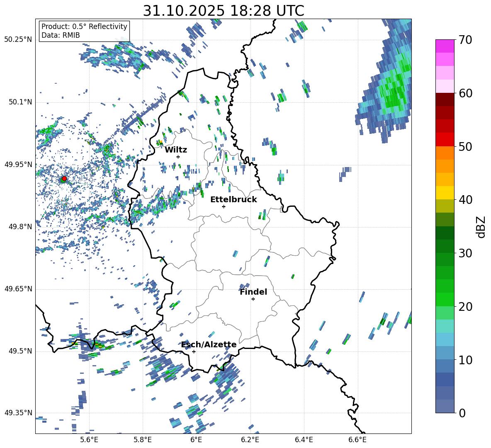Click the Wiltz station cross marker
The height and width of the screenshot is (448, 491).
[178, 157]
